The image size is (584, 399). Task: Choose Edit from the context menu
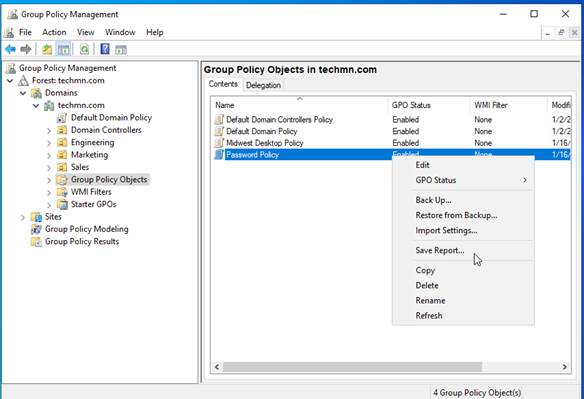[463, 165]
